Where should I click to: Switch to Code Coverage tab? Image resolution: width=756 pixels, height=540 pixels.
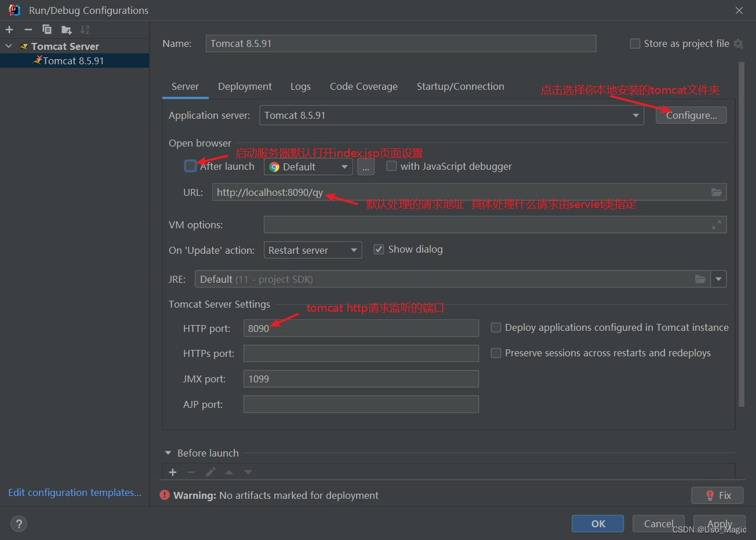(364, 86)
